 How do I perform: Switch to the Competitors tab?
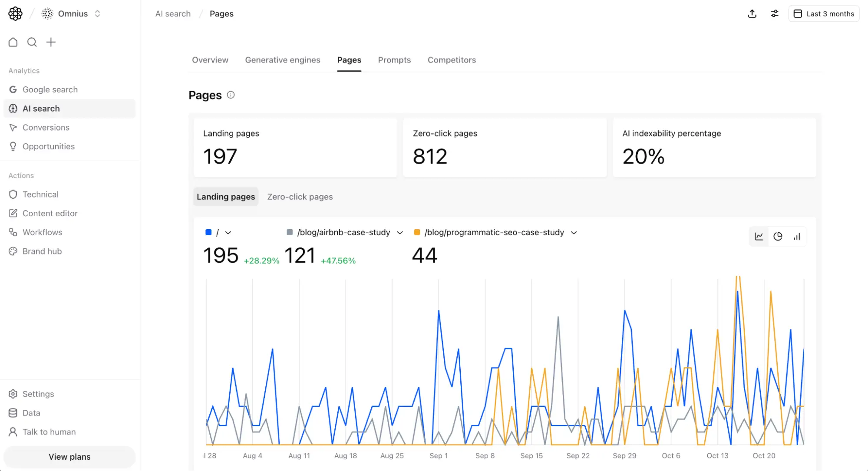click(452, 60)
